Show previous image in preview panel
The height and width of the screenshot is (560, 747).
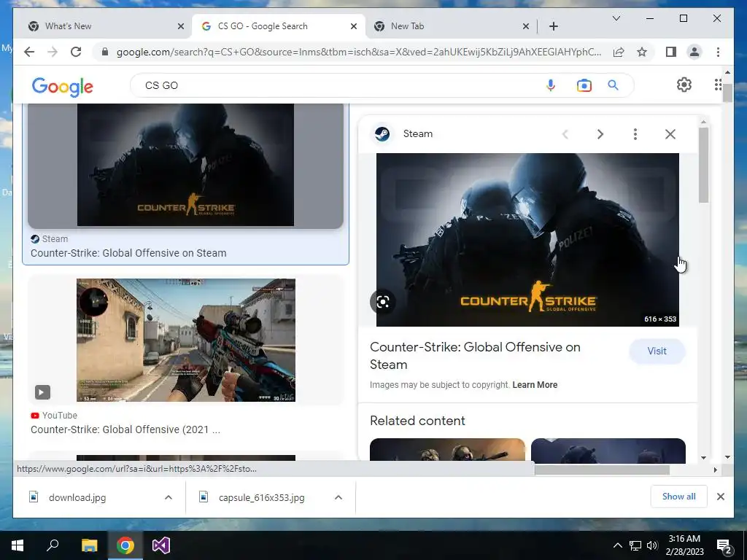click(x=565, y=134)
